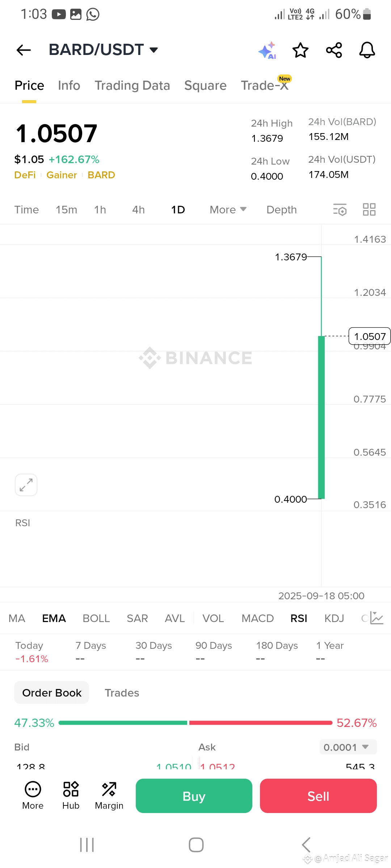Open the AI assistant sparkle icon
The height and width of the screenshot is (868, 391).
[267, 50]
